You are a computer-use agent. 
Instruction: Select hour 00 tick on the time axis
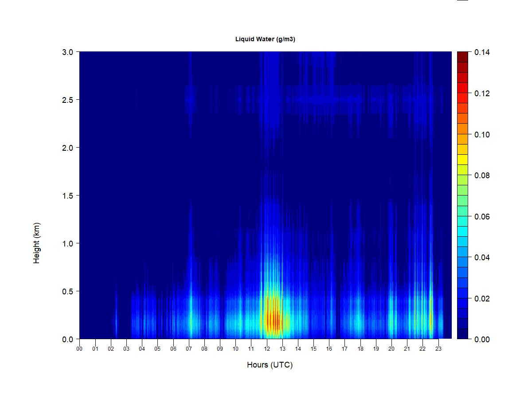click(x=79, y=348)
